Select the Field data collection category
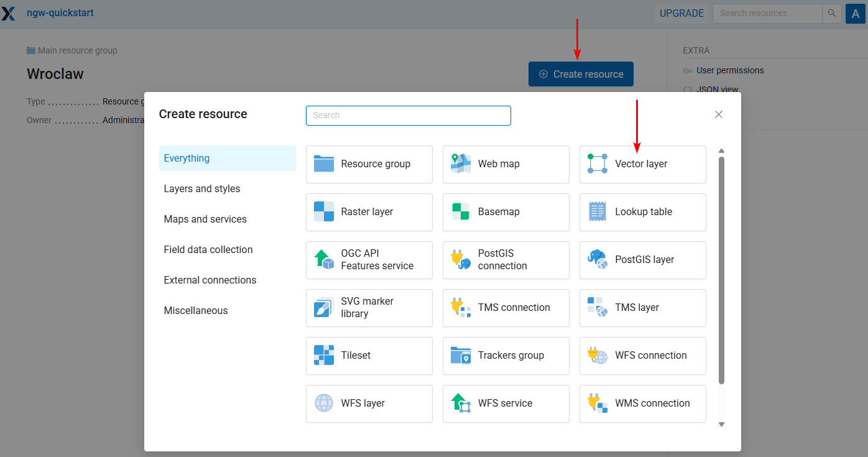868x457 pixels. point(208,250)
